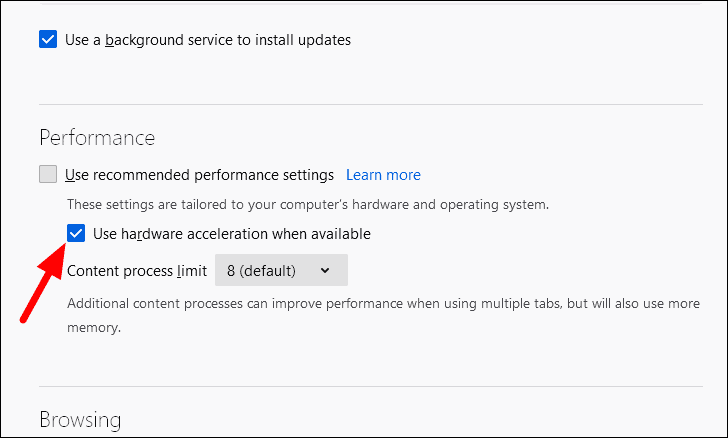Viewport: 728px width, 438px height.
Task: Click the Performance section heading
Action: (97, 138)
